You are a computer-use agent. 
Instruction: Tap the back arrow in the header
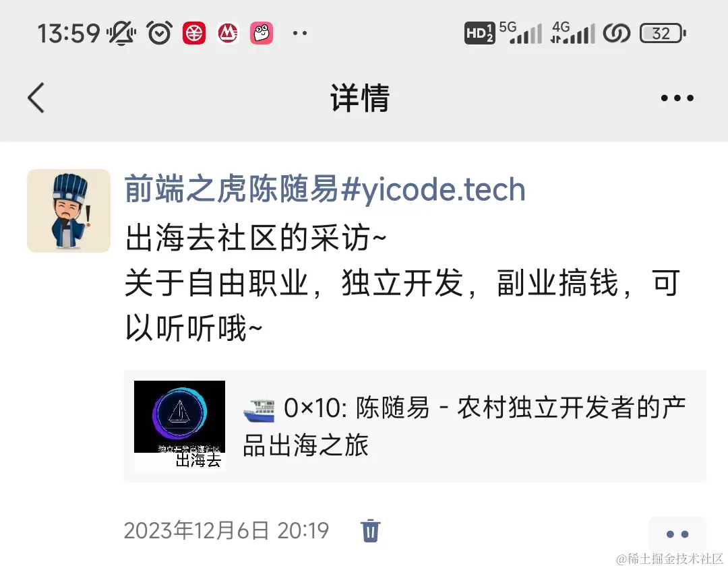[36, 98]
